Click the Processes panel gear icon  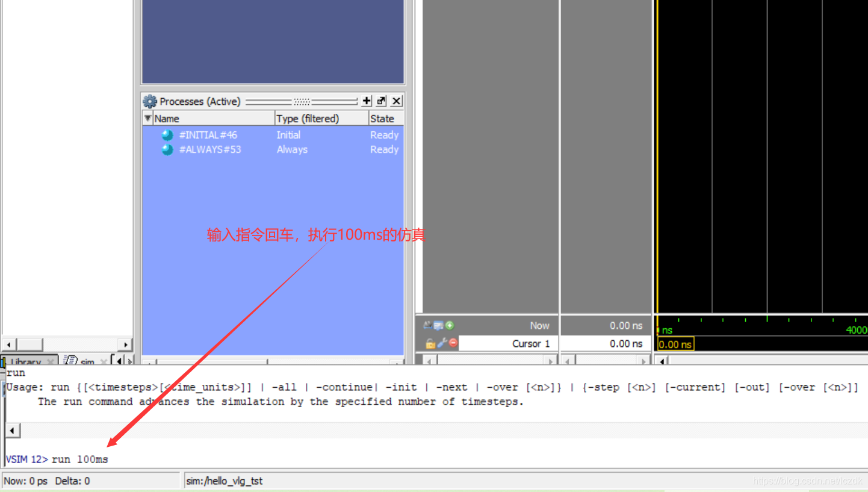click(x=149, y=101)
